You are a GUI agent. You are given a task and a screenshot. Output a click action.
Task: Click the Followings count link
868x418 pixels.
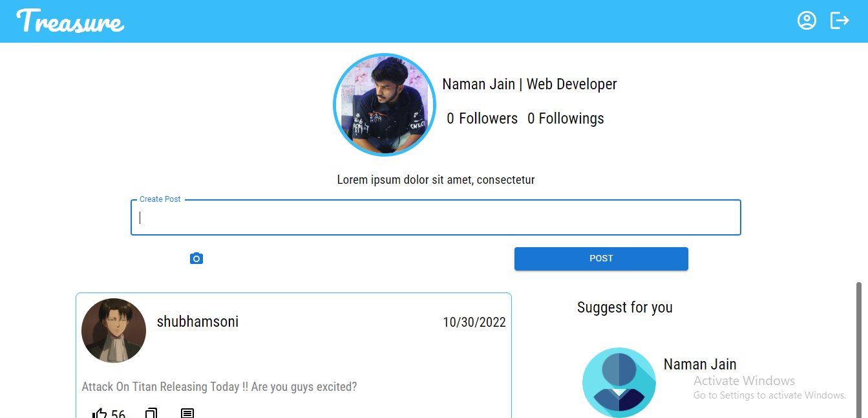pos(565,118)
